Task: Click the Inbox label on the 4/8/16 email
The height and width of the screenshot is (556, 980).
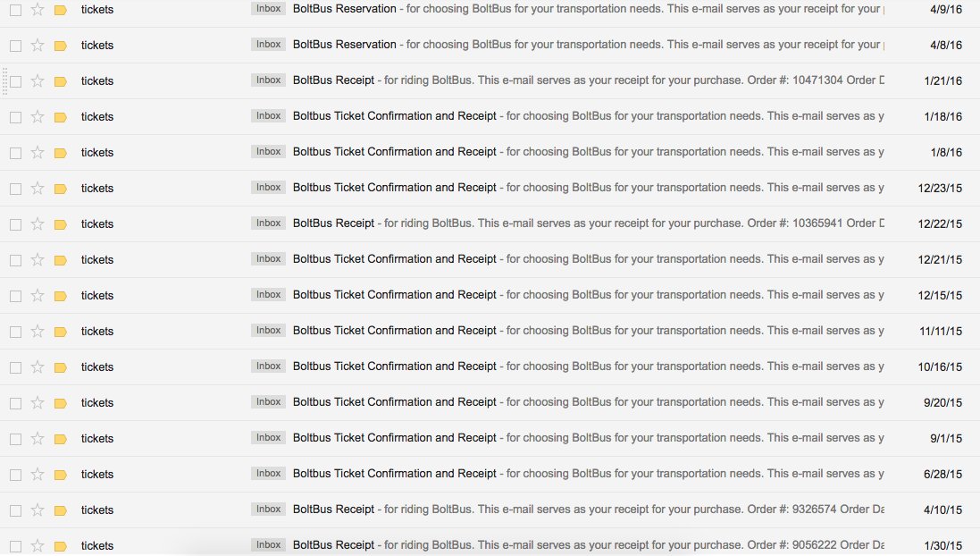Action: 268,45
